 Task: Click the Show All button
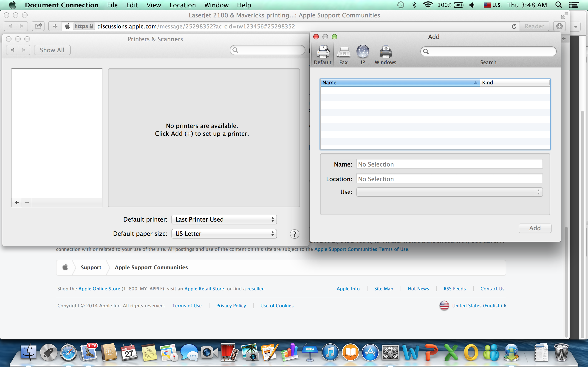52,50
